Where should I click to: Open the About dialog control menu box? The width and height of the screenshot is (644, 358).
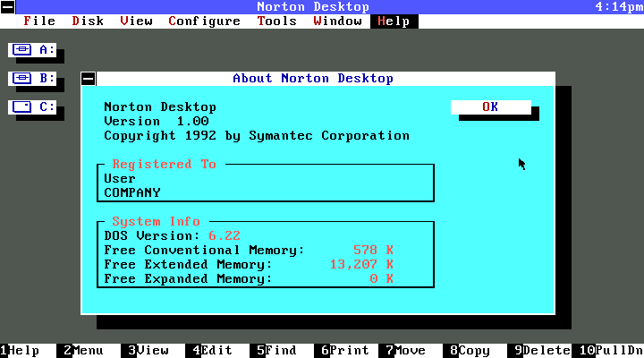pos(89,79)
